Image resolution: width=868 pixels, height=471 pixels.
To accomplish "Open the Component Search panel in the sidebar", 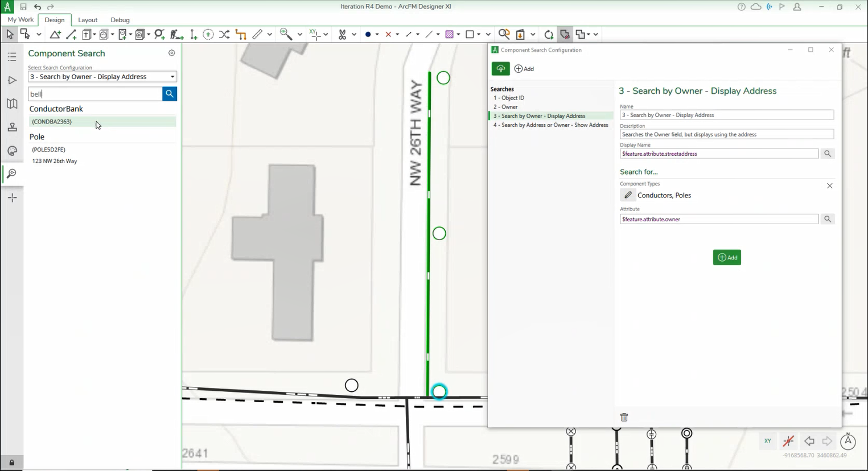I will click(x=13, y=173).
